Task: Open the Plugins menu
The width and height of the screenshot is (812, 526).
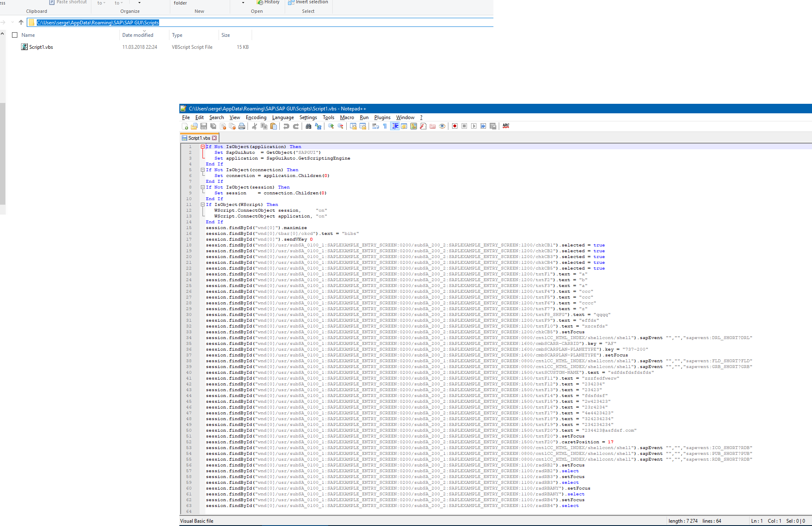Action: tap(382, 117)
